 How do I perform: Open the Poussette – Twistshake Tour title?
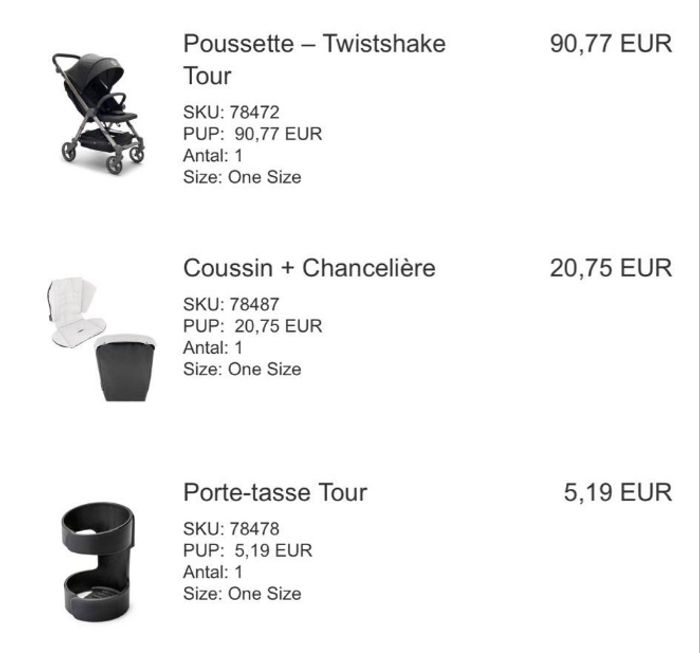tap(314, 59)
